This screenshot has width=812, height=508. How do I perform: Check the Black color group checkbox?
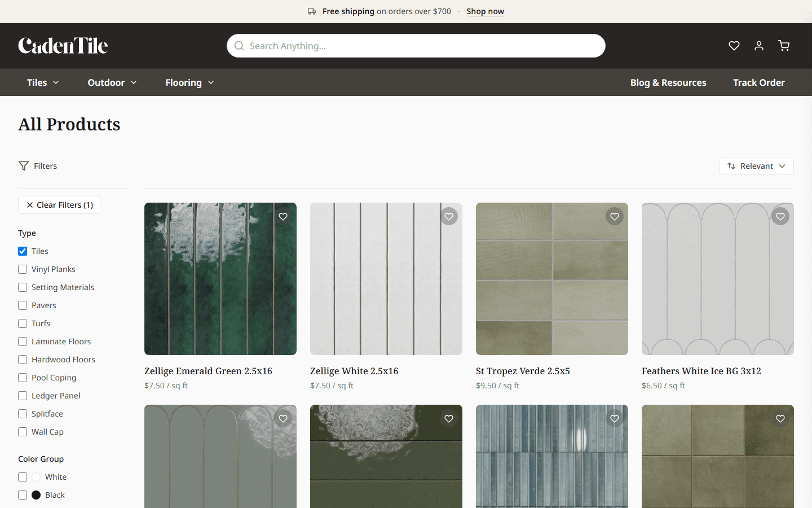pyautogui.click(x=23, y=495)
